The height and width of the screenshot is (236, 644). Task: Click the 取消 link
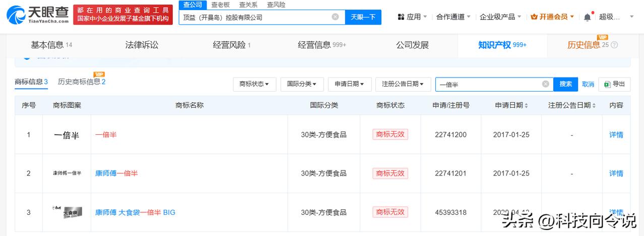click(588, 85)
